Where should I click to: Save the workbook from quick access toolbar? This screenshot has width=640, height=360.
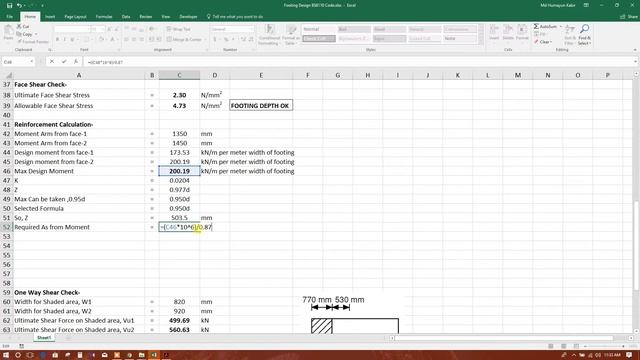9,5
